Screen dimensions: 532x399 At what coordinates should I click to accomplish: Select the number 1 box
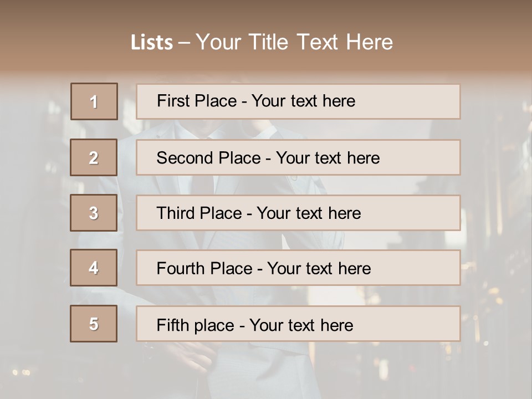[x=94, y=101]
